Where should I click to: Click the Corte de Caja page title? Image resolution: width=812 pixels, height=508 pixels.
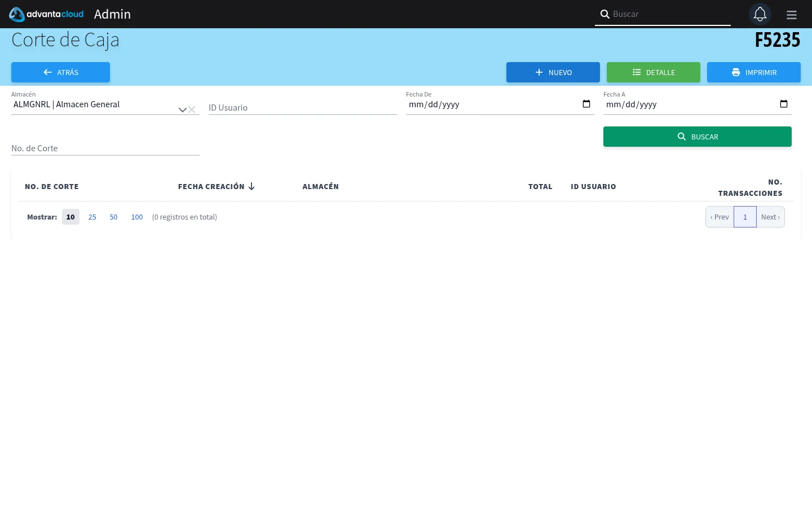65,40
